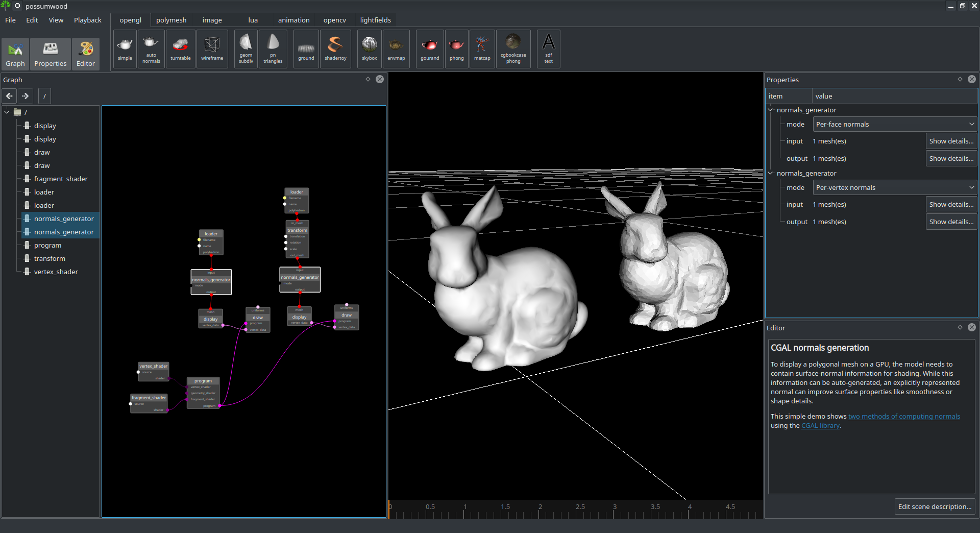980x533 pixels.
Task: Select the vertex_shader item in tree
Action: point(56,272)
